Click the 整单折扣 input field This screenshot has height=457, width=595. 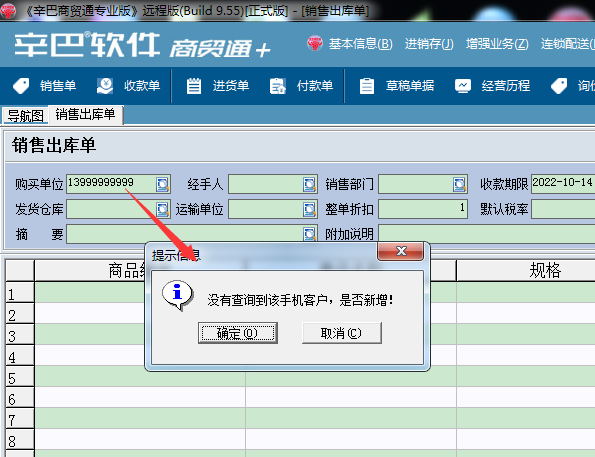423,209
